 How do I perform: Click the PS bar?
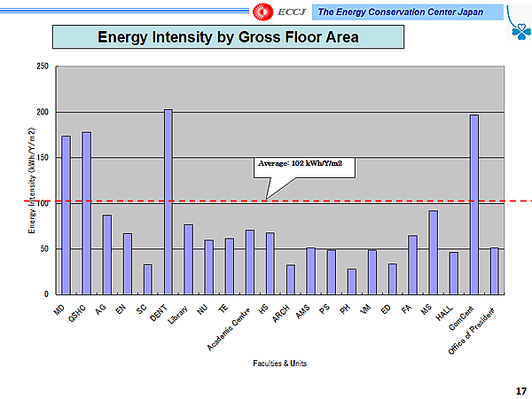[x=332, y=272]
